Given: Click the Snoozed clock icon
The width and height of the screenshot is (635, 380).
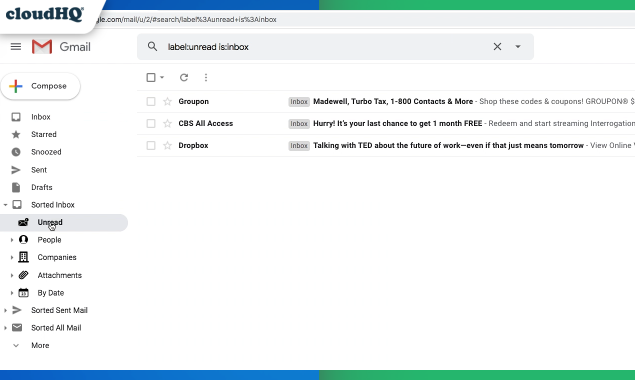Looking at the screenshot, I should click(16, 152).
